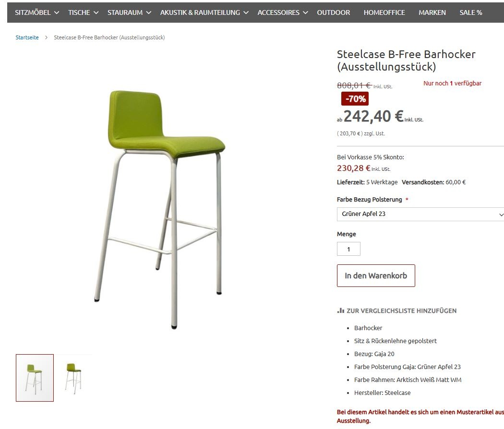The image size is (504, 429).
Task: Select the second stool thumbnail
Action: point(73,378)
